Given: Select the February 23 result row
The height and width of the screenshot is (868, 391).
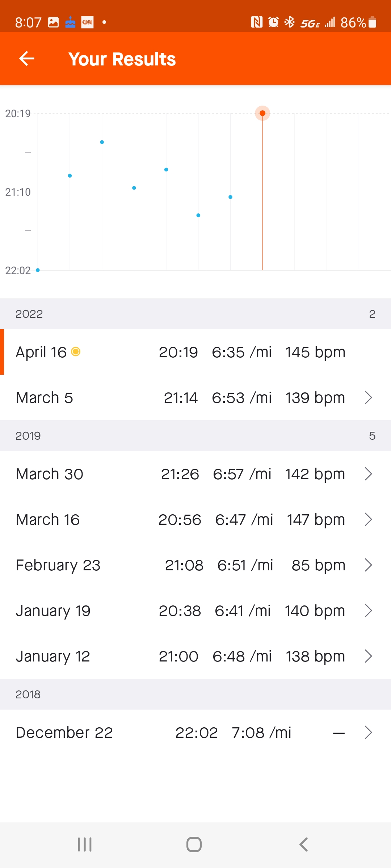Looking at the screenshot, I should point(195,565).
